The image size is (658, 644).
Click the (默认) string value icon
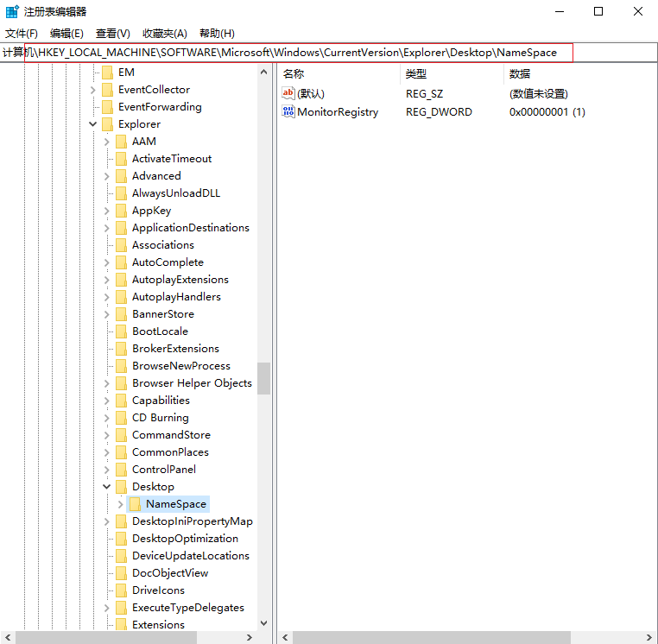(288, 93)
